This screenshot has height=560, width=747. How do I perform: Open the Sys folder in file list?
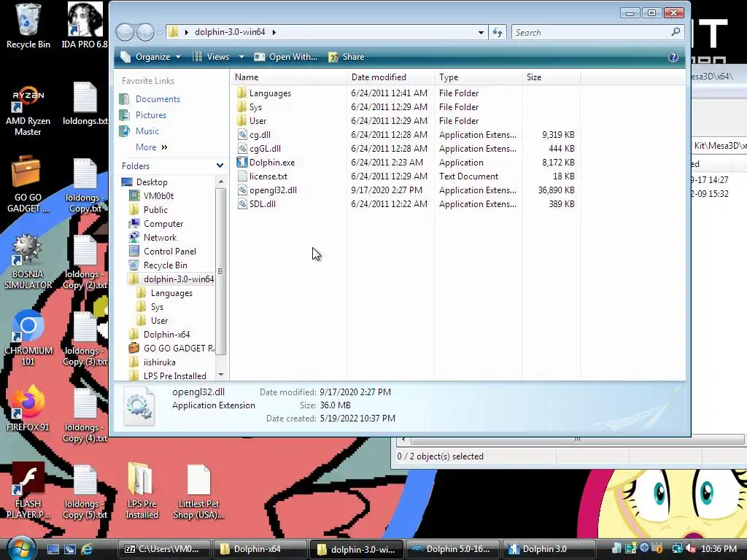coord(255,107)
